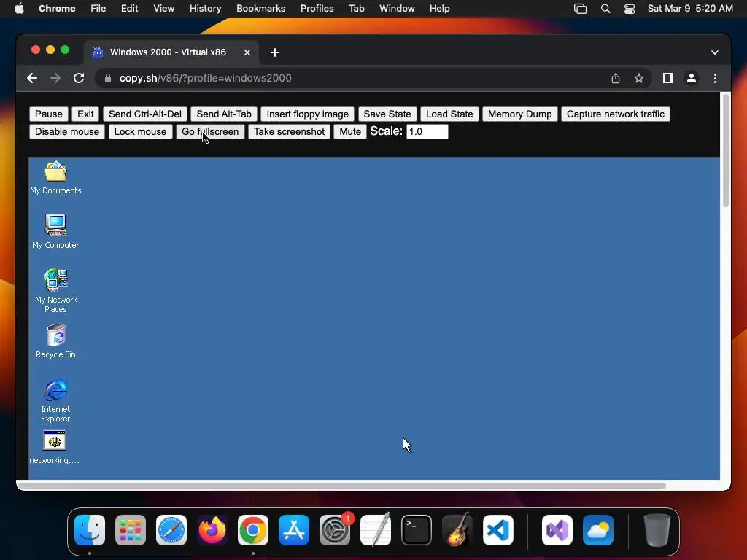Go back to the previous page
The width and height of the screenshot is (747, 560).
tap(32, 78)
